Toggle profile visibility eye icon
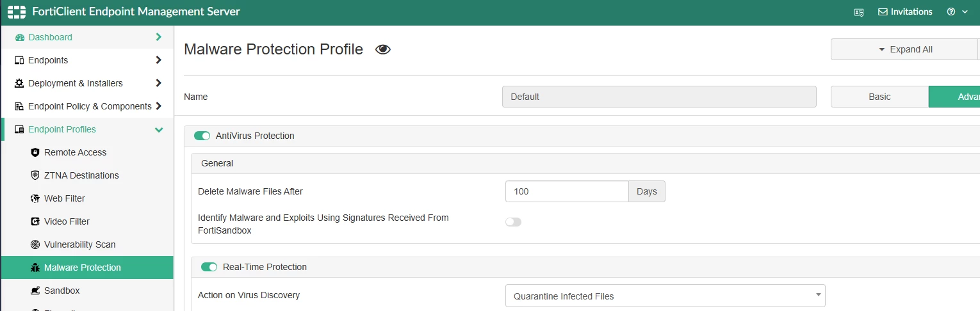 pos(383,50)
